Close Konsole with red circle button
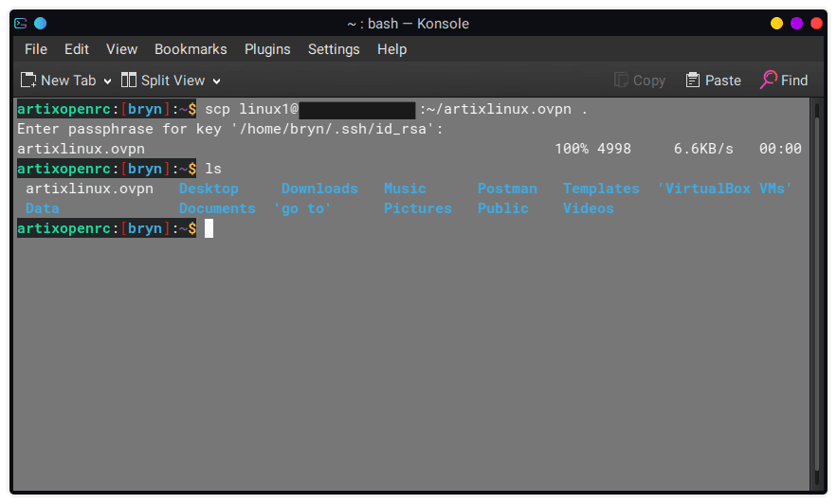837x504 pixels. [816, 24]
